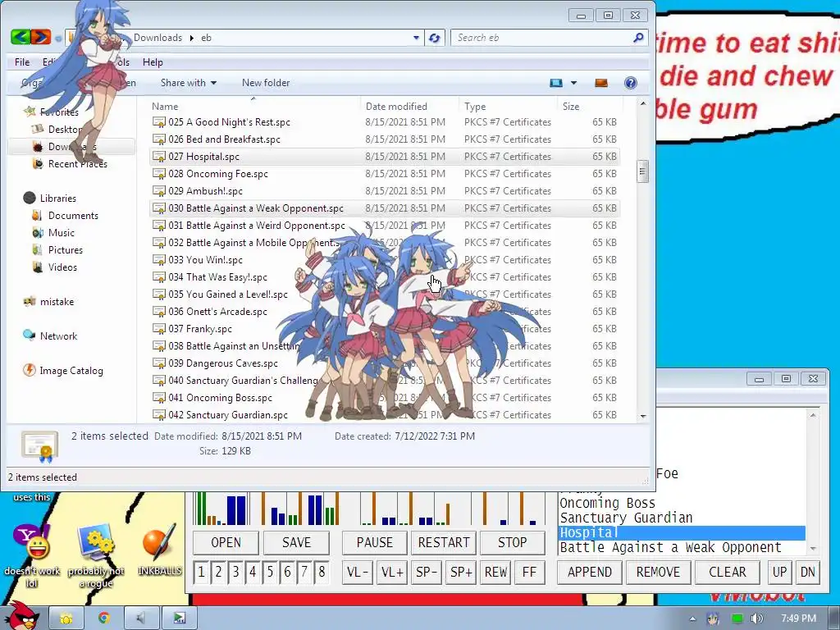Click icon of 025 A Good Night's Rest.spc
The height and width of the screenshot is (630, 840).
pyautogui.click(x=158, y=122)
